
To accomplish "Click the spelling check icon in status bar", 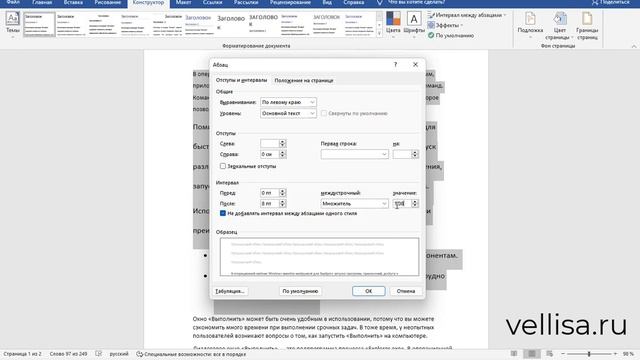I will 98,353.
